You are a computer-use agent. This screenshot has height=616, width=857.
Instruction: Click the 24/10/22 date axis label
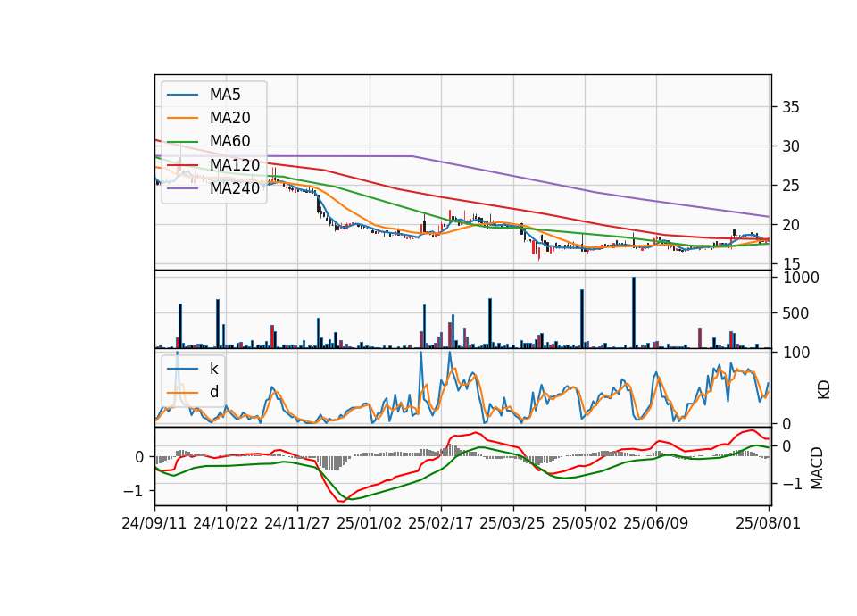point(226,523)
